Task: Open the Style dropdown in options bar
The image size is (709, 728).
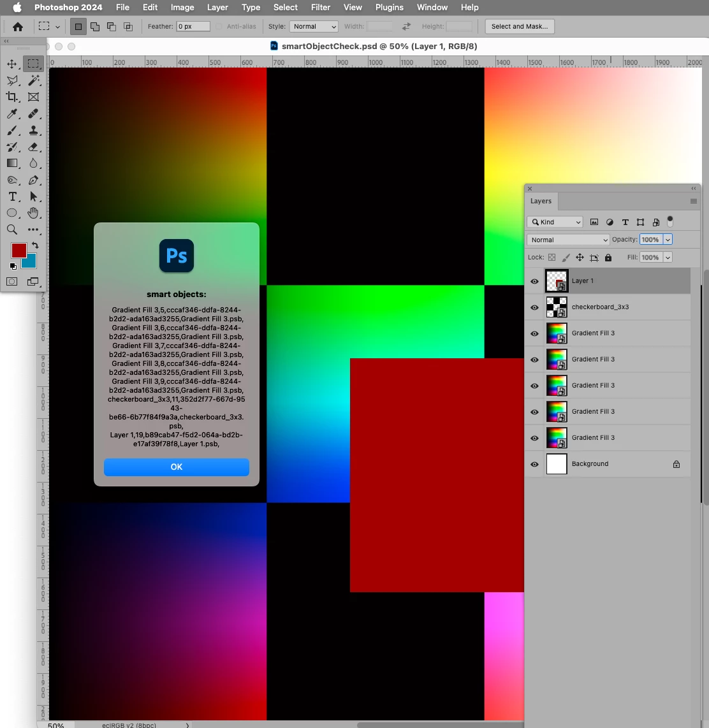Action: coord(314,27)
